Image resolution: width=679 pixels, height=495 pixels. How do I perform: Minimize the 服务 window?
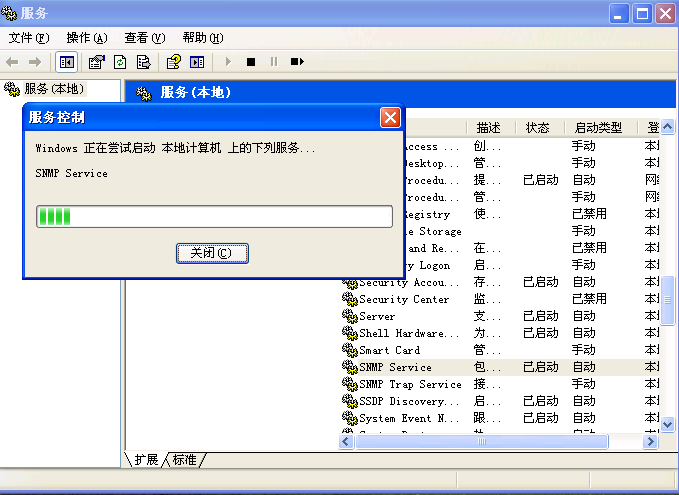point(619,13)
